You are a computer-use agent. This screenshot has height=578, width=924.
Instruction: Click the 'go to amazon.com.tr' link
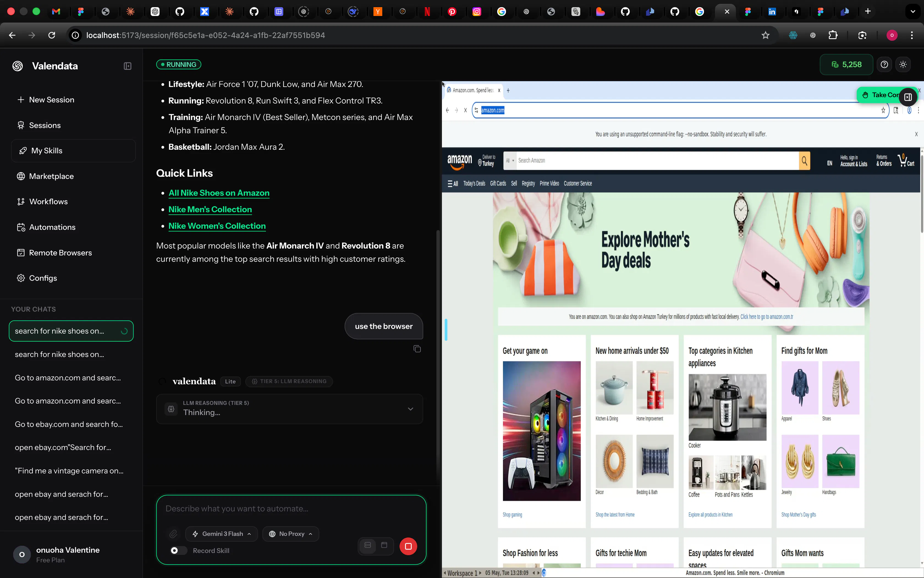(x=766, y=317)
